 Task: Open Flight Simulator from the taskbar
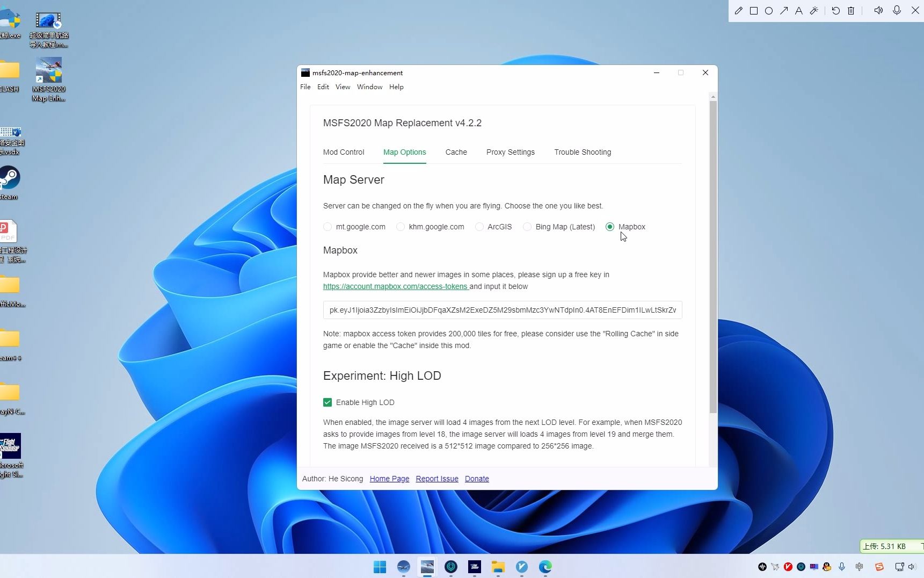pos(474,567)
